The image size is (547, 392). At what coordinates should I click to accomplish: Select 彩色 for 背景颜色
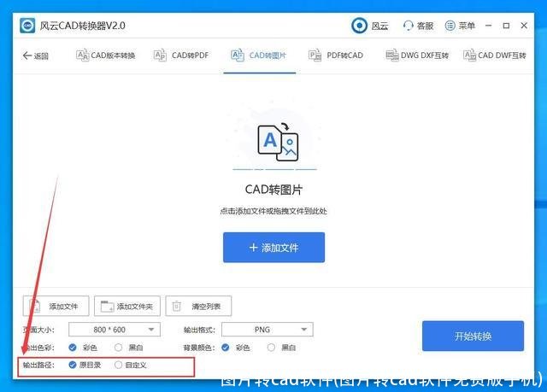(x=226, y=348)
